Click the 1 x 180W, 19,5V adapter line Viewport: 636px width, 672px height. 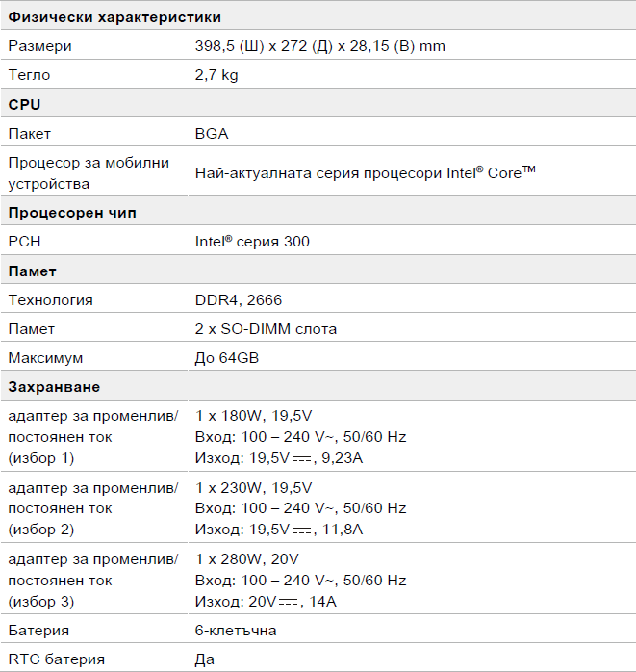[x=254, y=416]
